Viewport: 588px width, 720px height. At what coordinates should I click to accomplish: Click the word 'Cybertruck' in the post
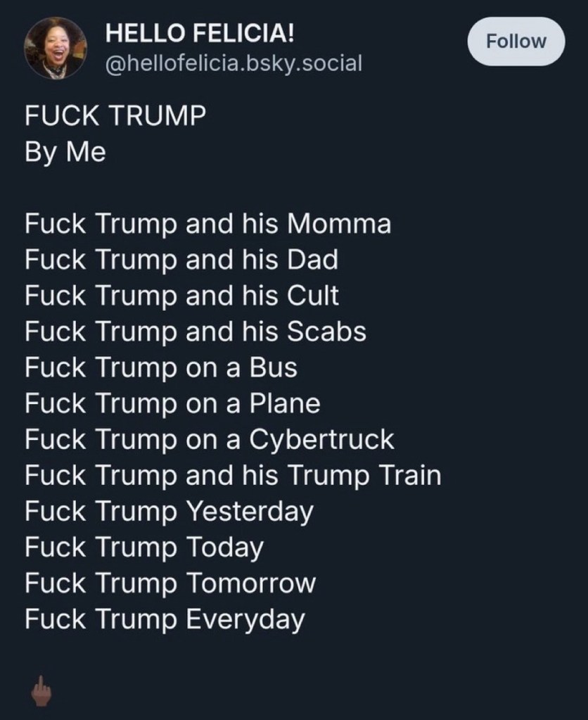[x=322, y=440]
